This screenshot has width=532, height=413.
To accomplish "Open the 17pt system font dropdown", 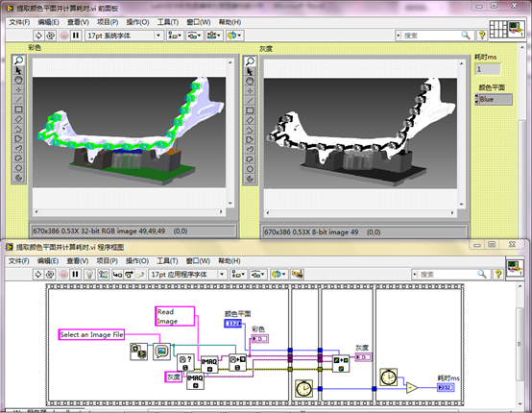I will [x=124, y=36].
